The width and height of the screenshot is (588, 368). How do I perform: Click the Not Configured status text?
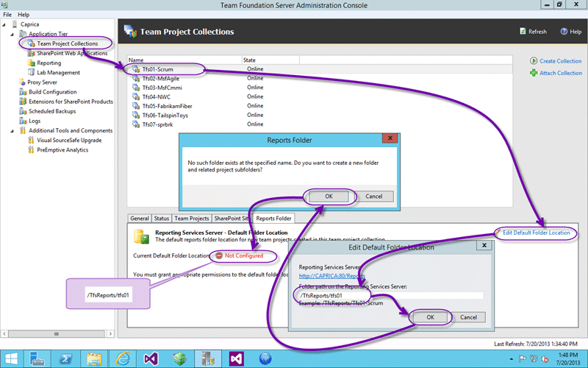coord(244,255)
